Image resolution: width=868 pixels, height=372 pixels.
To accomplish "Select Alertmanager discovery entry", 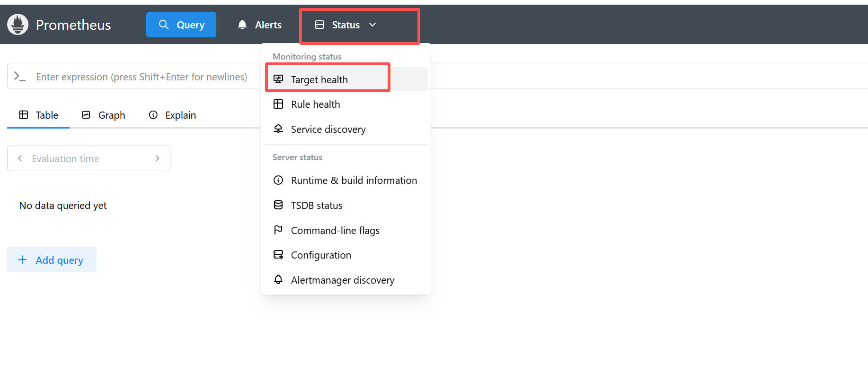I will click(x=346, y=280).
